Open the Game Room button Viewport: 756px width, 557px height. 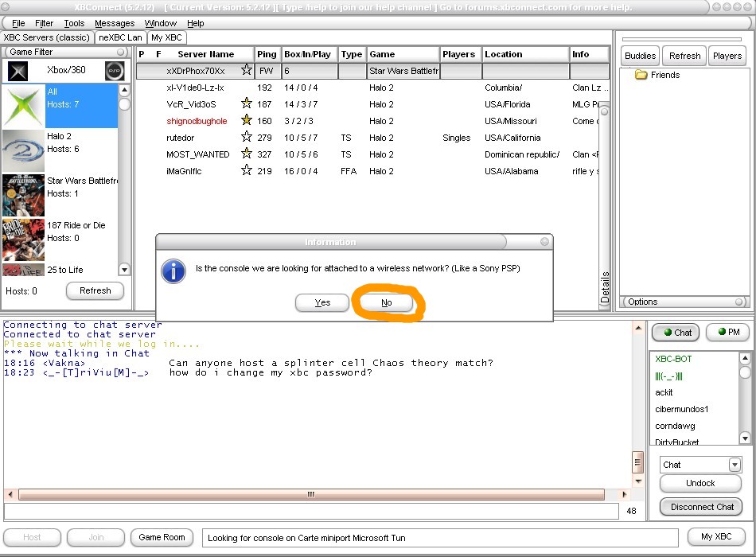tap(162, 537)
